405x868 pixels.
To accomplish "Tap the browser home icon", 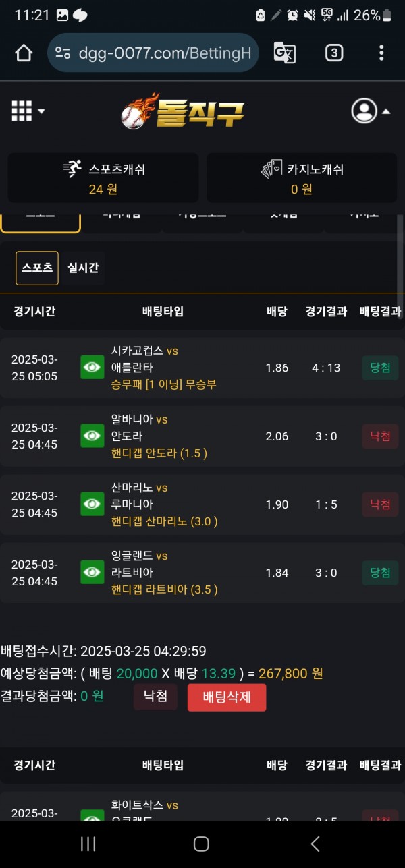I will [24, 53].
